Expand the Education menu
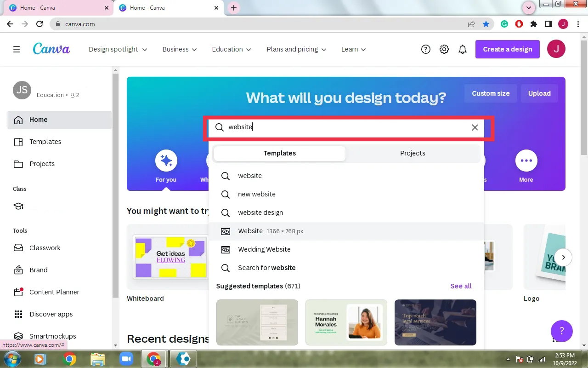Viewport: 588px width, 368px height. click(x=232, y=49)
